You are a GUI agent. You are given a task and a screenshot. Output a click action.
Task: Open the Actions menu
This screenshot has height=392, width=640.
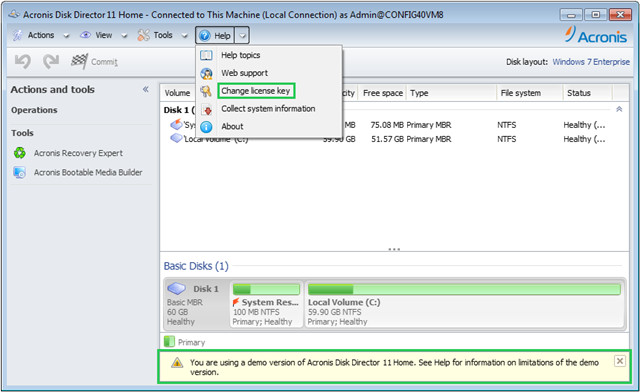pyautogui.click(x=40, y=35)
